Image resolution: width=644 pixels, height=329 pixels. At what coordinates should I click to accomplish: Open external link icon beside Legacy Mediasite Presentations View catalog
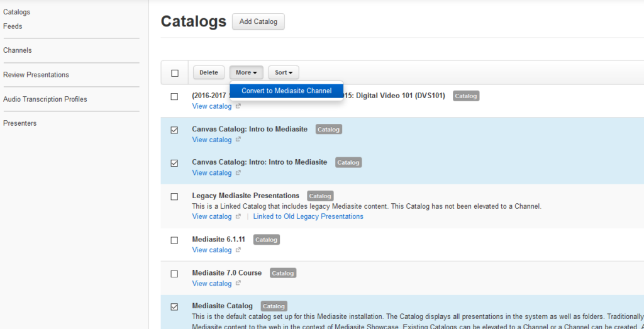pos(238,217)
